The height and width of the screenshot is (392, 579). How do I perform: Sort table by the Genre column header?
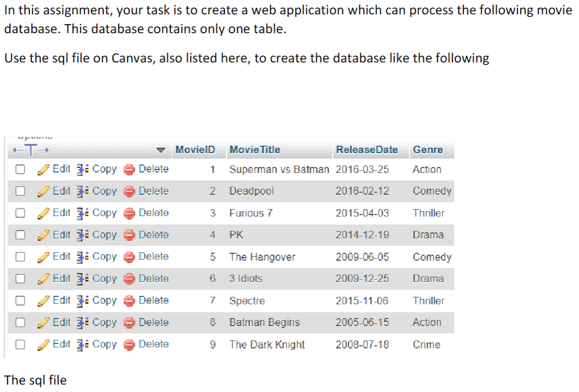(428, 150)
